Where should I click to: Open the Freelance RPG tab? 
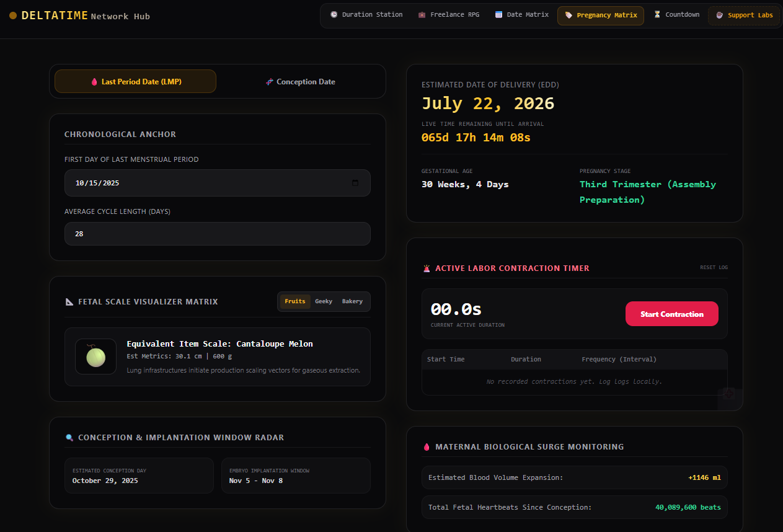(449, 15)
